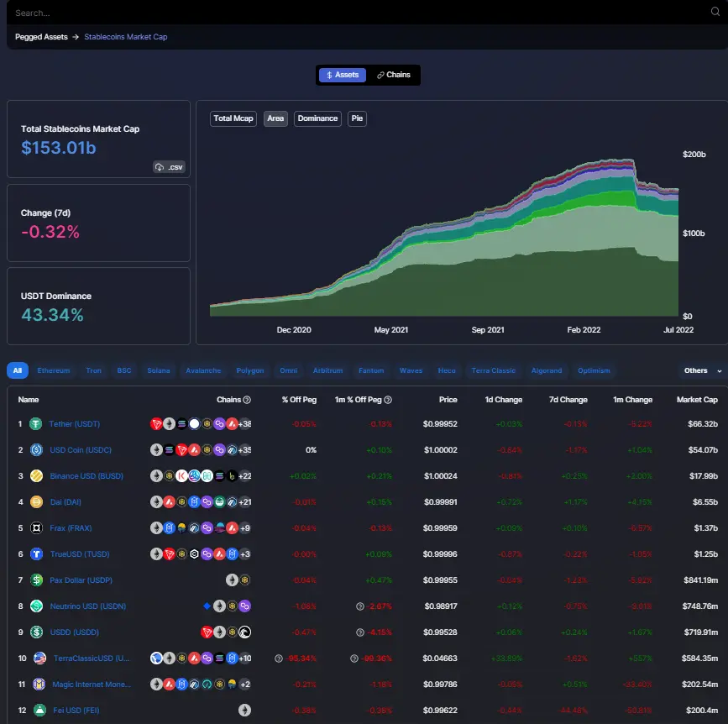Click the Neutrino USD logo icon

[36, 606]
